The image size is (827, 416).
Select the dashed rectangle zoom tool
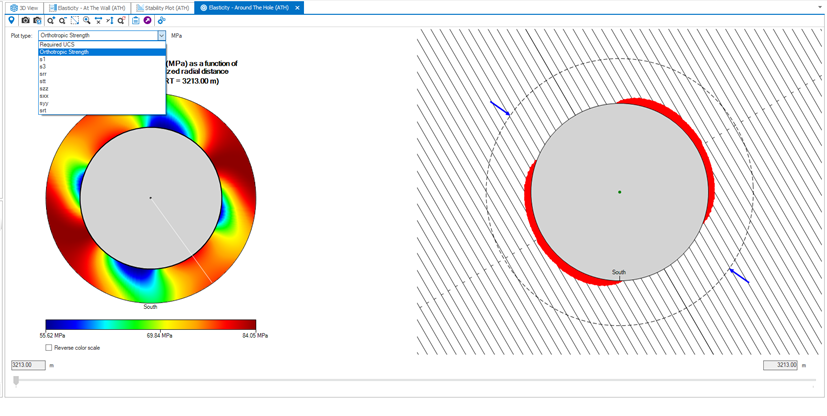coord(75,20)
